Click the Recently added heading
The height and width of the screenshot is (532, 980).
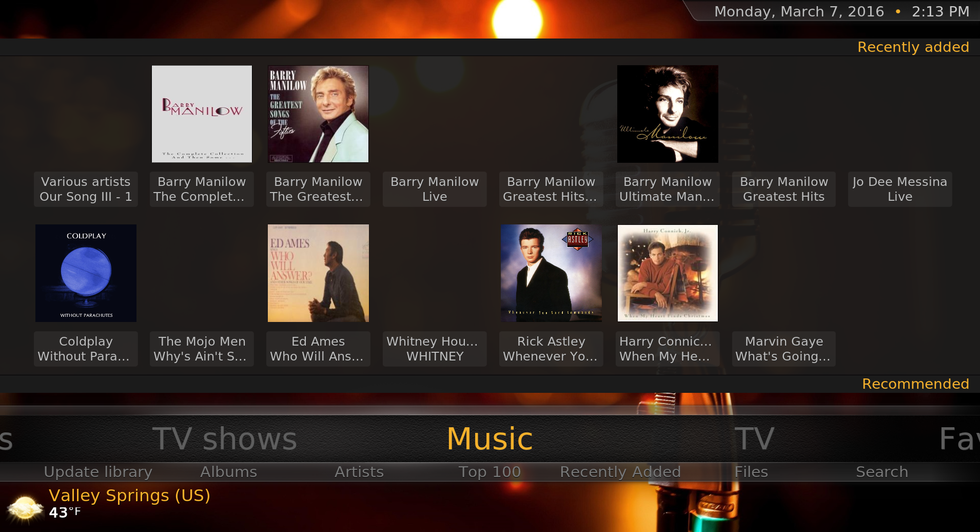coord(913,47)
